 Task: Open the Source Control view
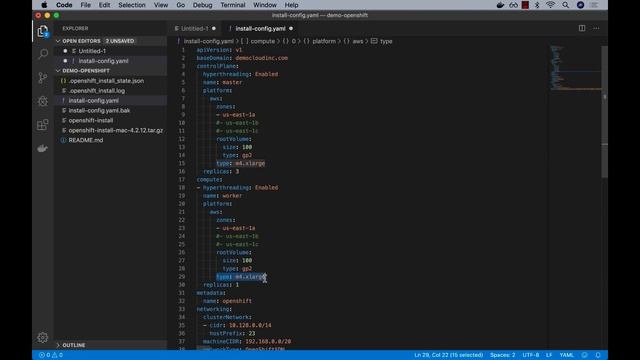[43, 78]
